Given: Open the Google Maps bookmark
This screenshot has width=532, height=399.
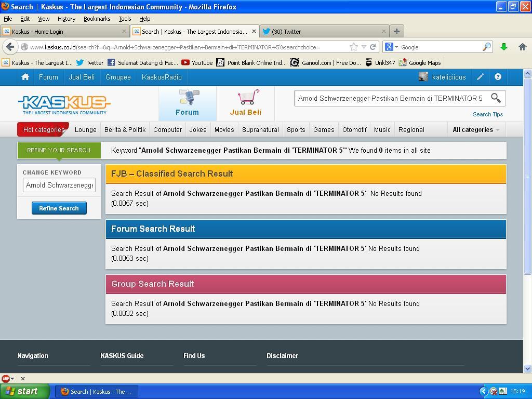Looking at the screenshot, I should (x=420, y=63).
